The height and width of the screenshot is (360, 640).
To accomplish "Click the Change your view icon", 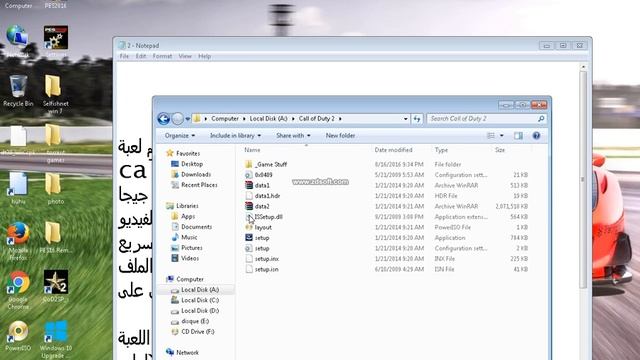I will [491, 136].
